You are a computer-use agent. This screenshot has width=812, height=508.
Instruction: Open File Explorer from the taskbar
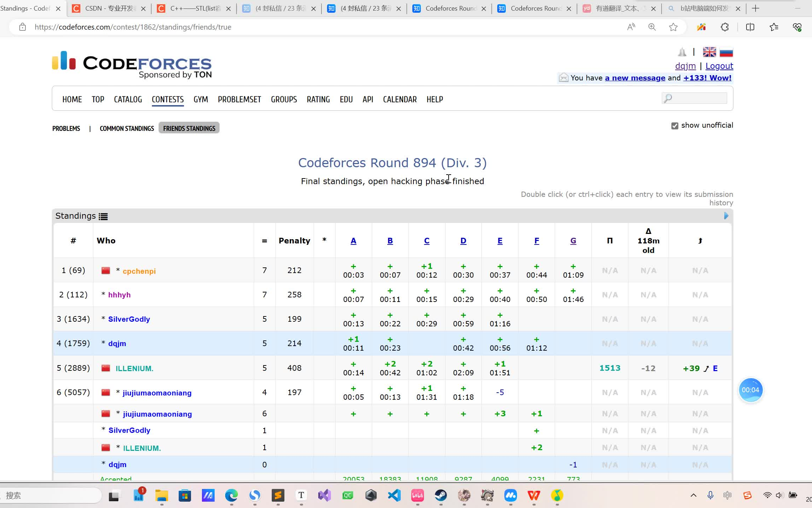(x=162, y=496)
